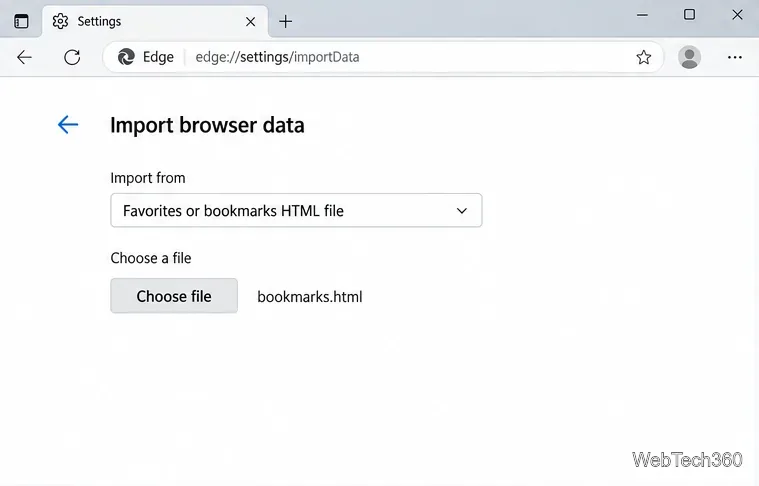Add page to favorites with star icon

(x=643, y=57)
